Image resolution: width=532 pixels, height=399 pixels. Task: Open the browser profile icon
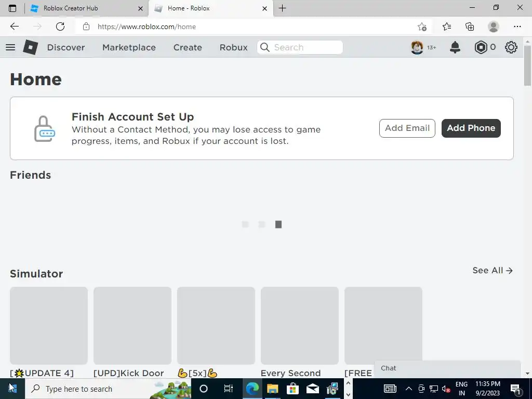coord(494,26)
